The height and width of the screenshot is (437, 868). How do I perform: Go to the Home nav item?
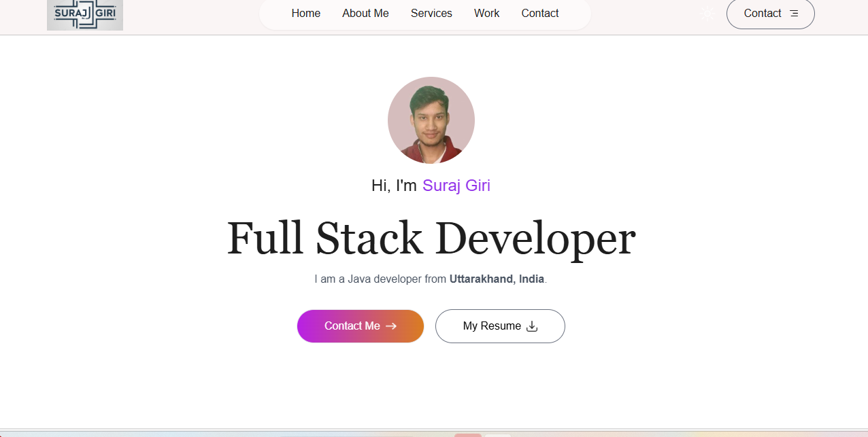[x=305, y=14]
